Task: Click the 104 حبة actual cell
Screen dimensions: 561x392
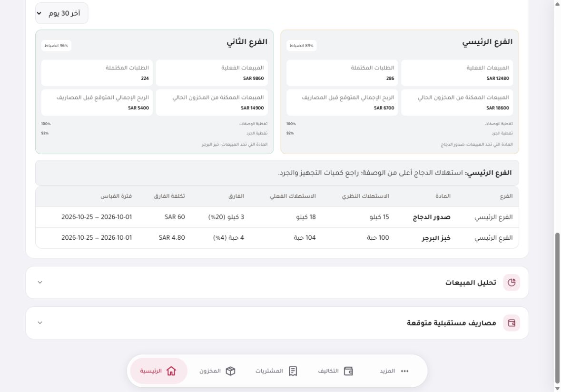Action: [305, 238]
